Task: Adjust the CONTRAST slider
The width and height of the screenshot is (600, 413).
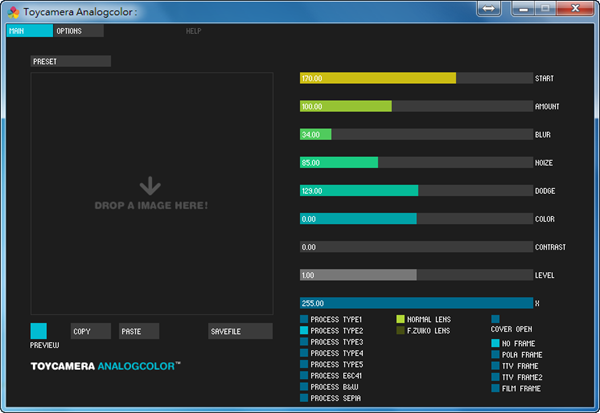Action: [x=416, y=247]
